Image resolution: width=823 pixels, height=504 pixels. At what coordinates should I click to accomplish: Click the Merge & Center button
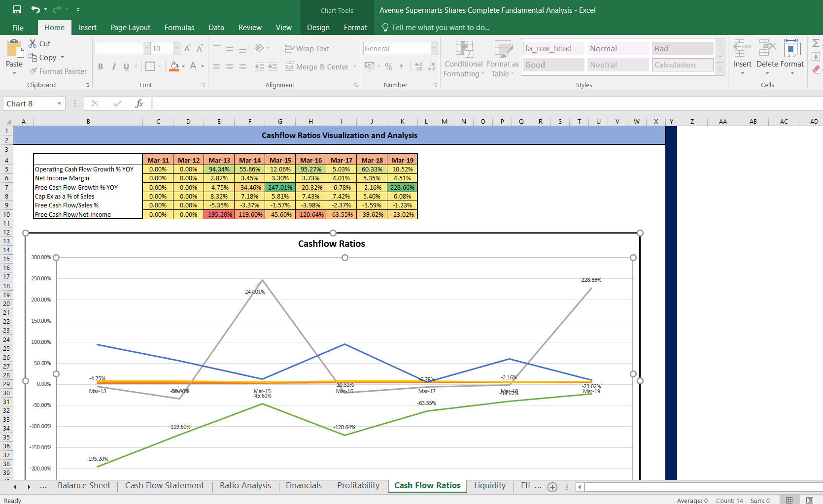click(x=317, y=67)
